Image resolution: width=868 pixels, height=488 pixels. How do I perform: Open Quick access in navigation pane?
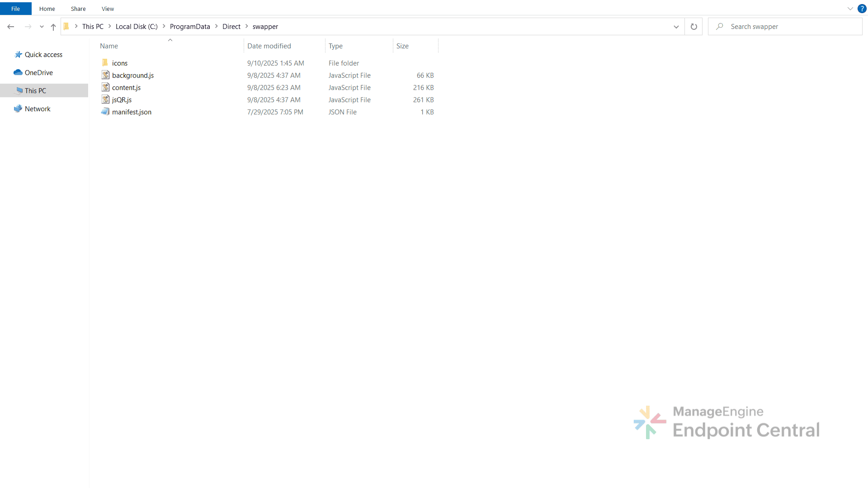tap(43, 55)
